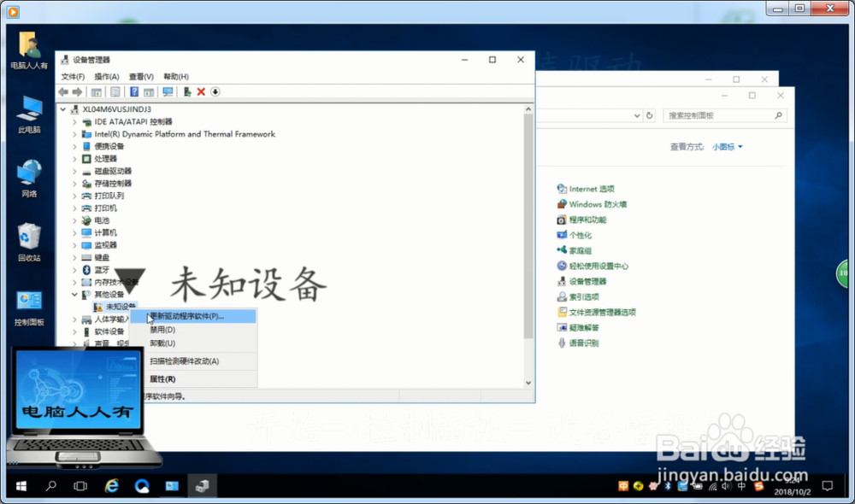This screenshot has height=504, width=855.
Task: Open 文件资源管理器选项 in Control Panel
Action: pyautogui.click(x=603, y=312)
